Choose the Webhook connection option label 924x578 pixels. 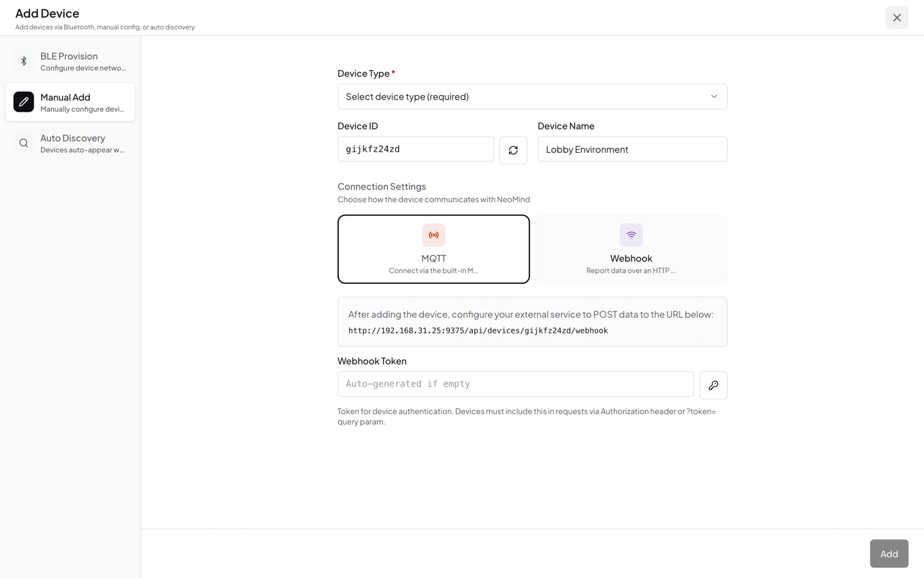(x=631, y=258)
